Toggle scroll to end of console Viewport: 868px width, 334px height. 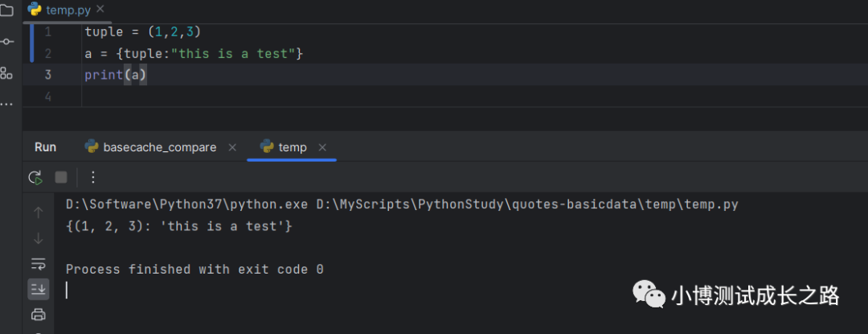[x=39, y=289]
